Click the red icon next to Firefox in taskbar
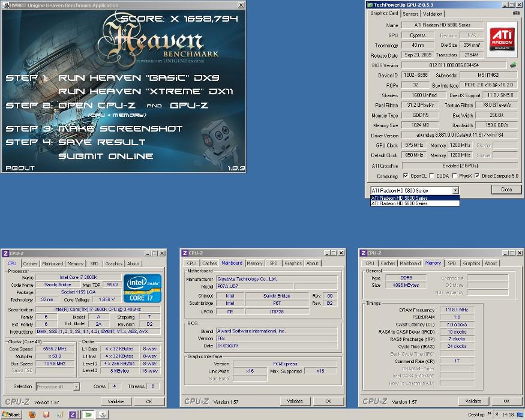The image size is (525, 420). coord(46,415)
